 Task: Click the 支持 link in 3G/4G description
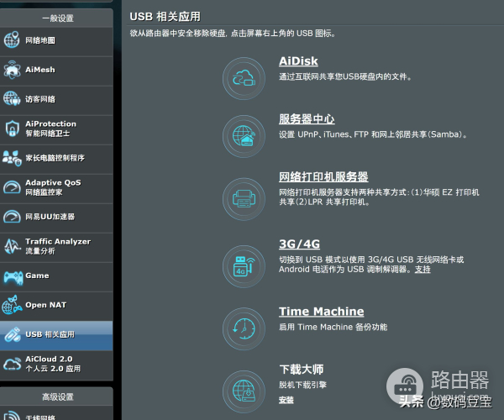pos(423,270)
